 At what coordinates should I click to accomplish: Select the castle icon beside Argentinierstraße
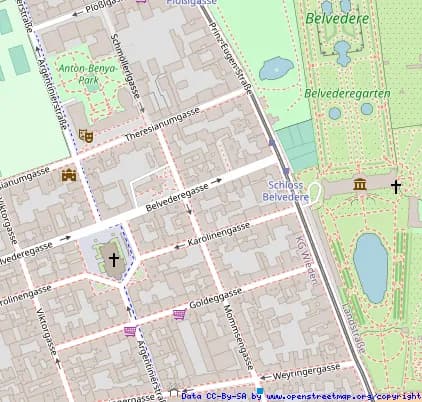pos(69,175)
